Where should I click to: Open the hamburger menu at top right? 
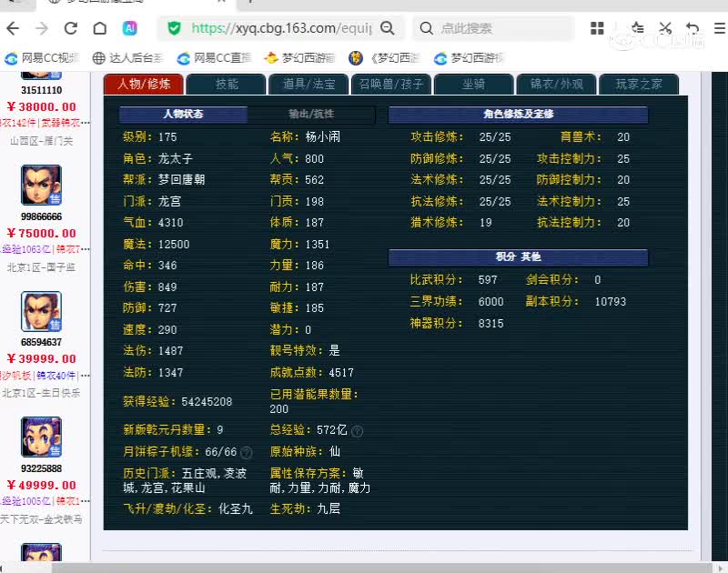718,28
